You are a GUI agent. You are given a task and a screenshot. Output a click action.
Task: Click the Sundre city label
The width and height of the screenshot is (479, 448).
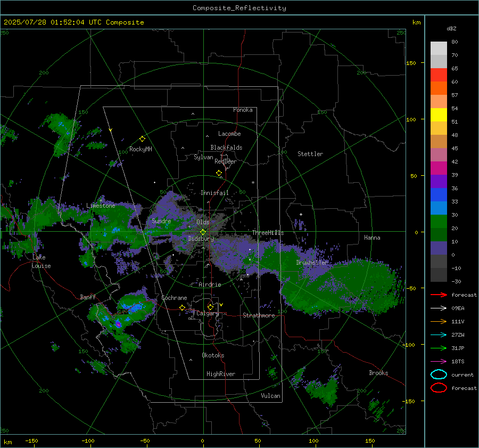click(x=161, y=221)
